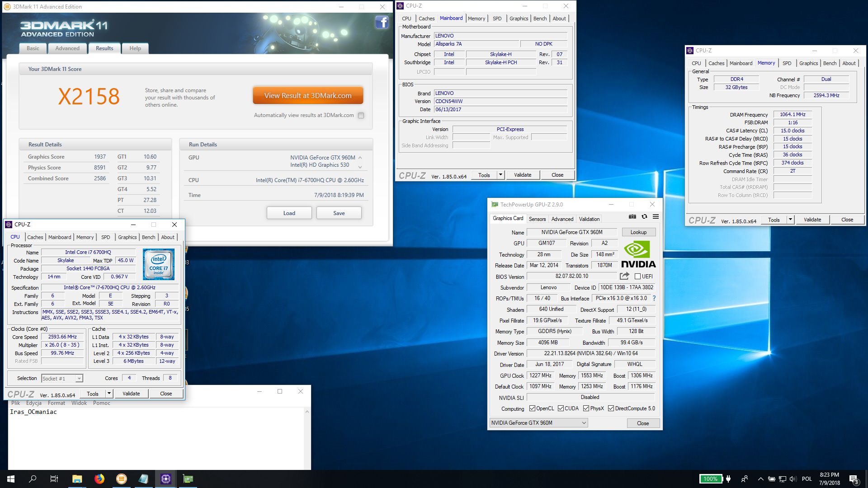Image resolution: width=868 pixels, height=488 pixels.
Task: Expand Tools arrow in Mainboard CPU-Z window
Action: 500,175
